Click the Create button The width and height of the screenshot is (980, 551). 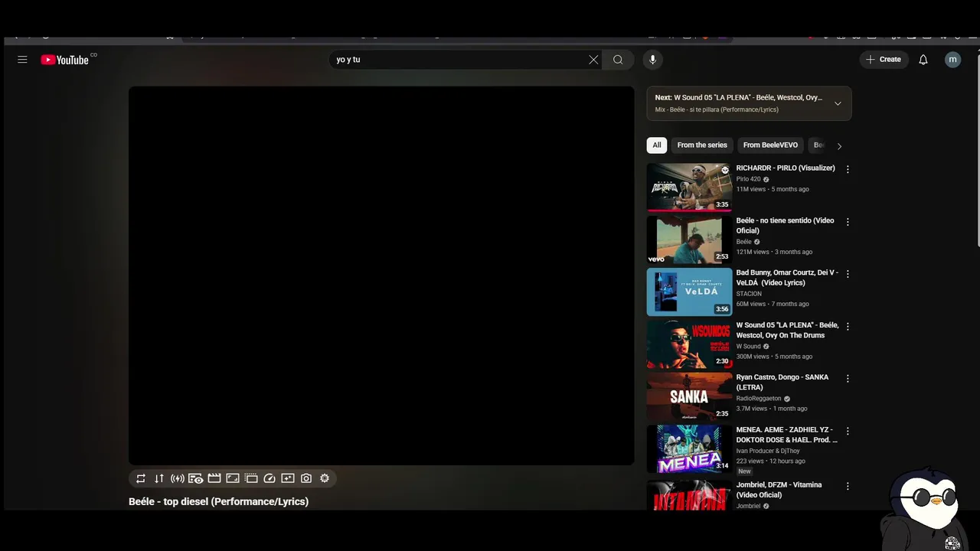coord(883,60)
